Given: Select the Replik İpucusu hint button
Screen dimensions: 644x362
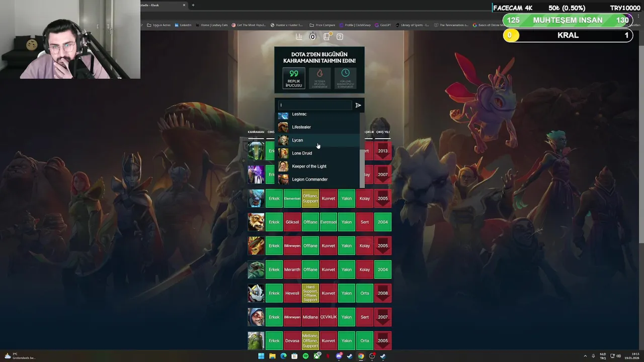Looking at the screenshot, I should click(x=294, y=79).
